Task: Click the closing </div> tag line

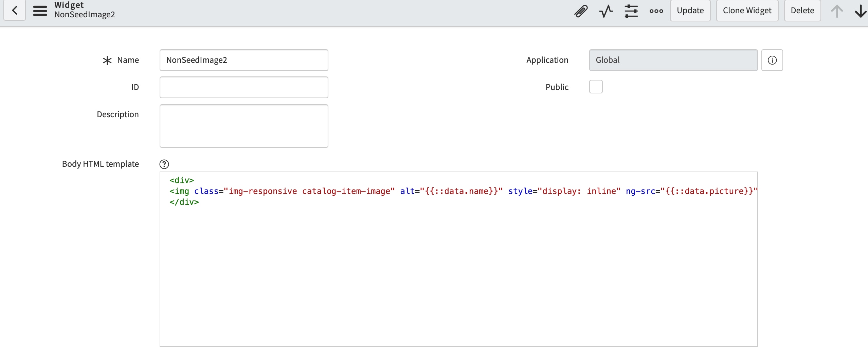Action: tap(184, 202)
